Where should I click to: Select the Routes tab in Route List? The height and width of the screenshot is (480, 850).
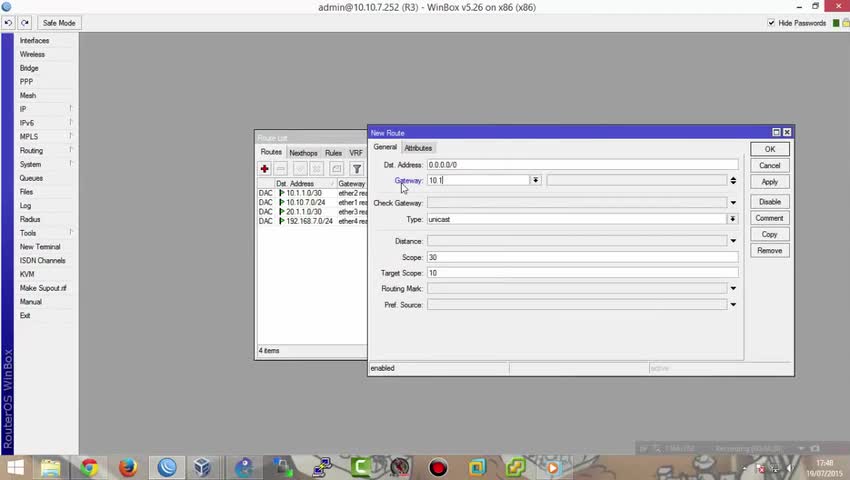[x=271, y=152]
